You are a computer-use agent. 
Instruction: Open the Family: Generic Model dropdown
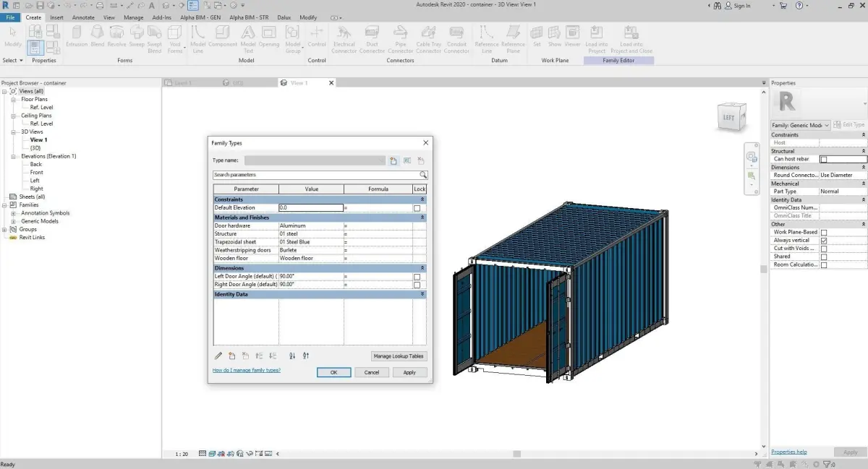(801, 125)
